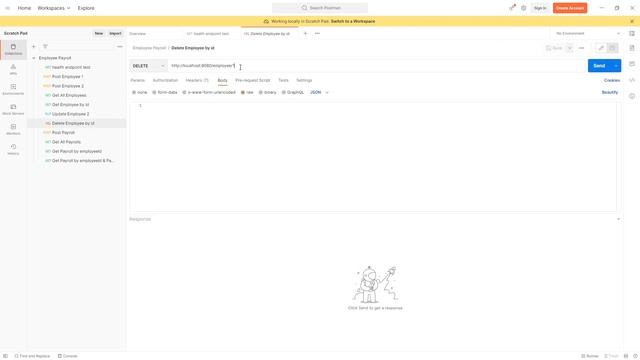This screenshot has height=360, width=640.
Task: Click the Create Account button
Action: [570, 8]
